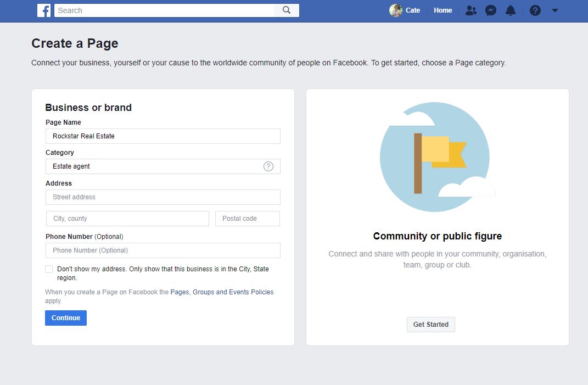Screen dimensions: 588x385
Task: Open Pages, Groups and Events Policies link
Action: click(222, 292)
